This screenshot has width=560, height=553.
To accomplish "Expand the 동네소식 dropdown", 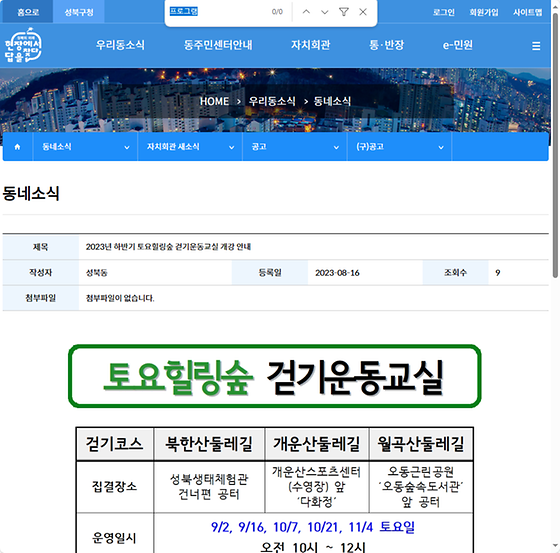I will click(x=85, y=147).
